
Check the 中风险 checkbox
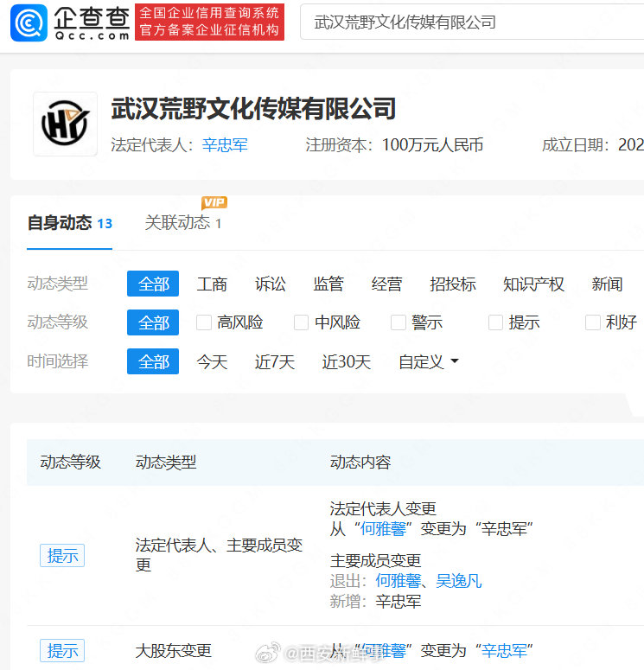(302, 322)
